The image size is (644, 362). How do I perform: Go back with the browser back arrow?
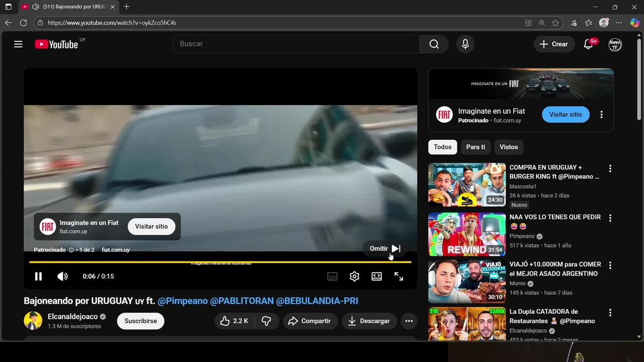[8, 23]
